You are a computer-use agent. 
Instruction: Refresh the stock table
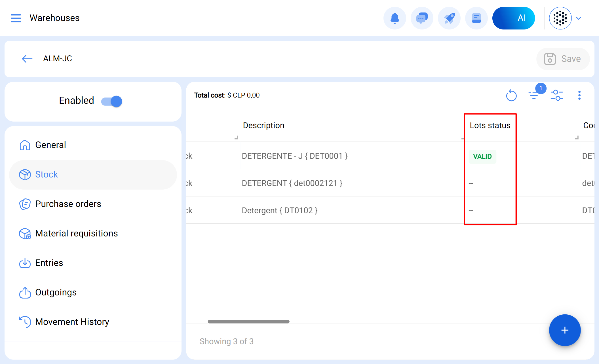(x=511, y=95)
